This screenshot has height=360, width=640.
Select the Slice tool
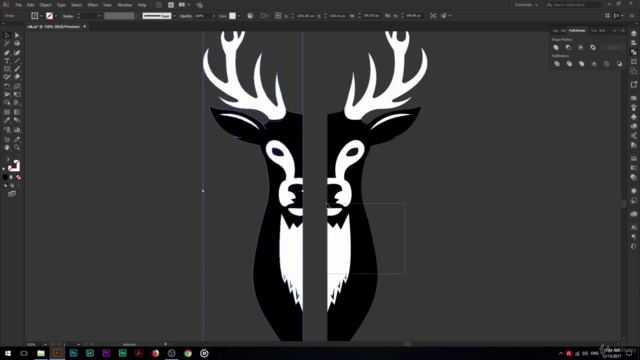(17, 139)
